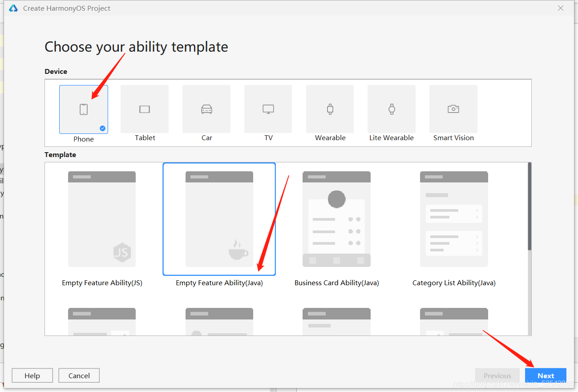Click the Next button
The height and width of the screenshot is (392, 578).
pyautogui.click(x=546, y=376)
